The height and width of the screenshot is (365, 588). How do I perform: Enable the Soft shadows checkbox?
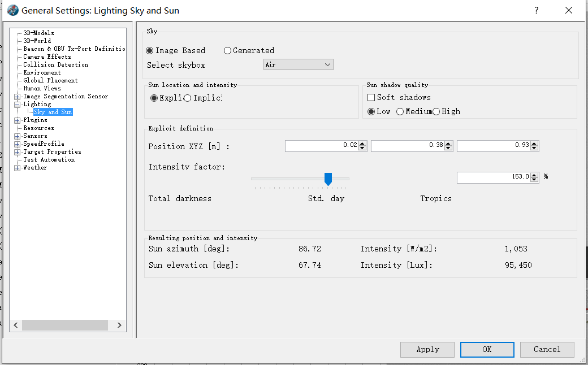371,98
